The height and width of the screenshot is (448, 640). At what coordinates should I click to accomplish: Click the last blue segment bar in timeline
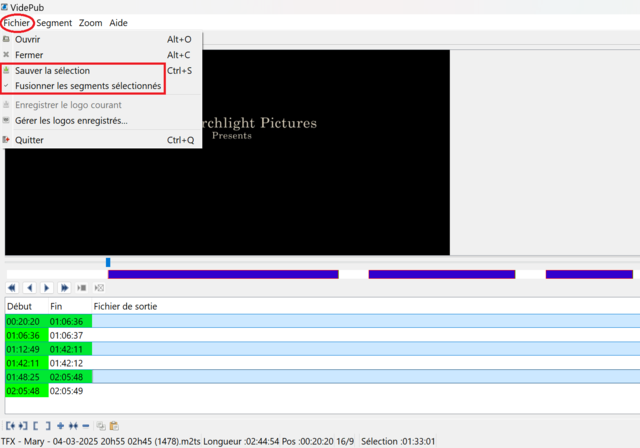tap(589, 274)
